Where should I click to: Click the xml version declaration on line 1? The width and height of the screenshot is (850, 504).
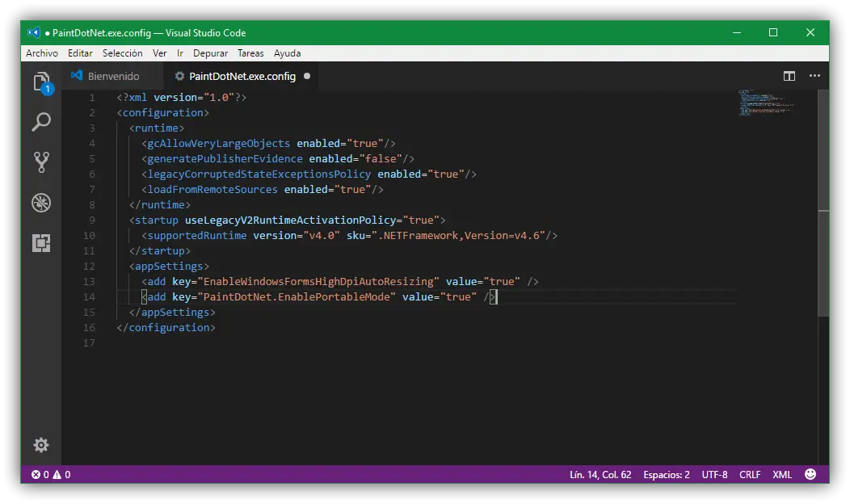coord(182,98)
